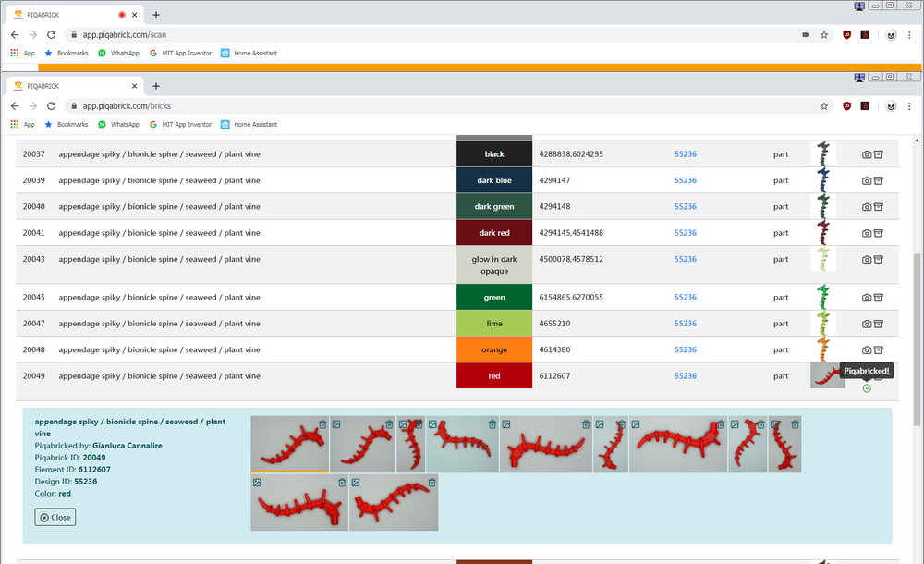Open the red brick thumbnail on row 20049
Image resolution: width=924 pixels, height=564 pixels.
coord(827,375)
